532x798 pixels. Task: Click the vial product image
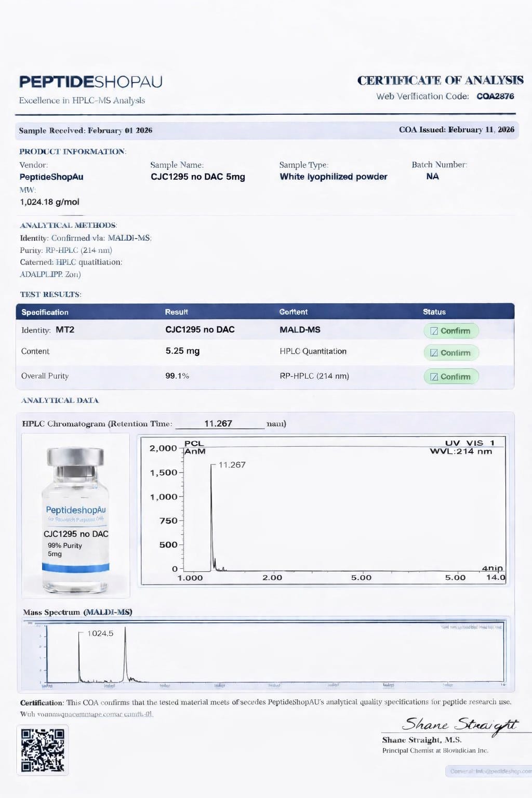point(75,515)
